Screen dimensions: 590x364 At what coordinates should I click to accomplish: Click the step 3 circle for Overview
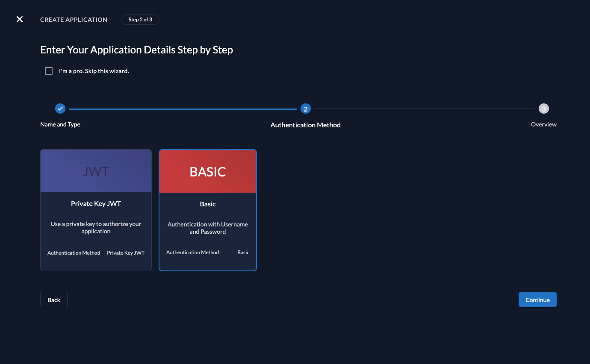[543, 109]
